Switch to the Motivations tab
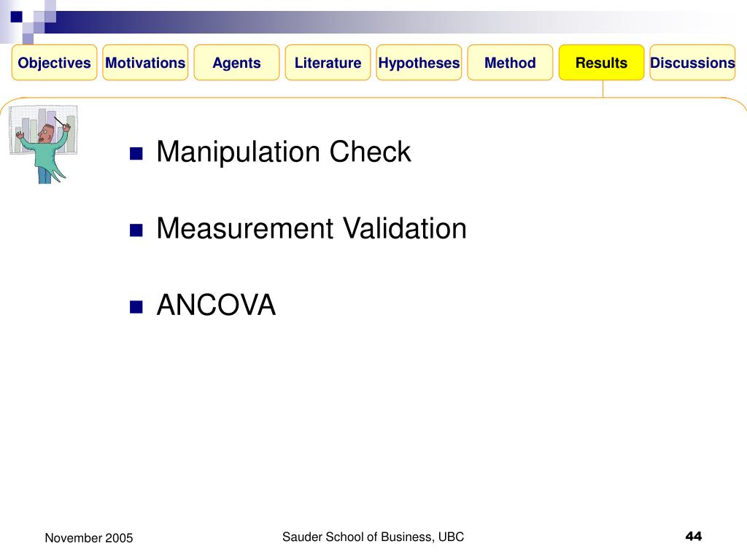The width and height of the screenshot is (747, 560). 145,63
